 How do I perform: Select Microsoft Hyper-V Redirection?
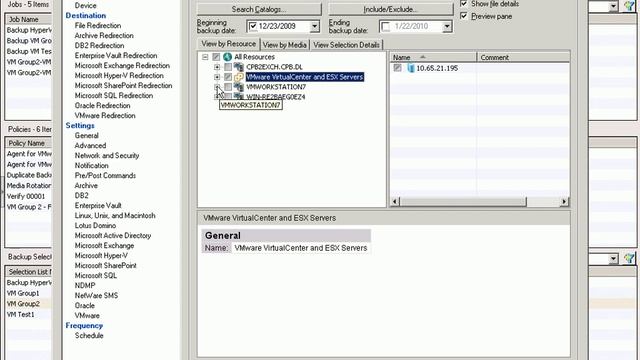(x=119, y=76)
